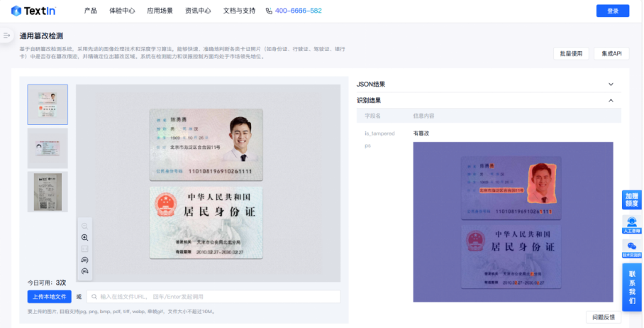Rotate image 90 degrees counterclockwise
Image resolution: width=644 pixels, height=328 pixels.
84,260
